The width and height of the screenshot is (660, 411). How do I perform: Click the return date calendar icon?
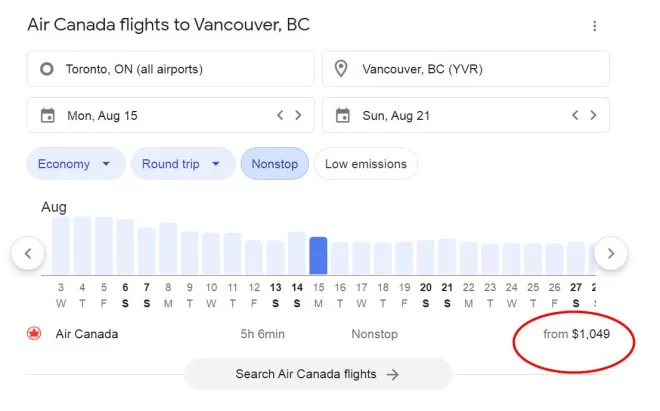[343, 115]
